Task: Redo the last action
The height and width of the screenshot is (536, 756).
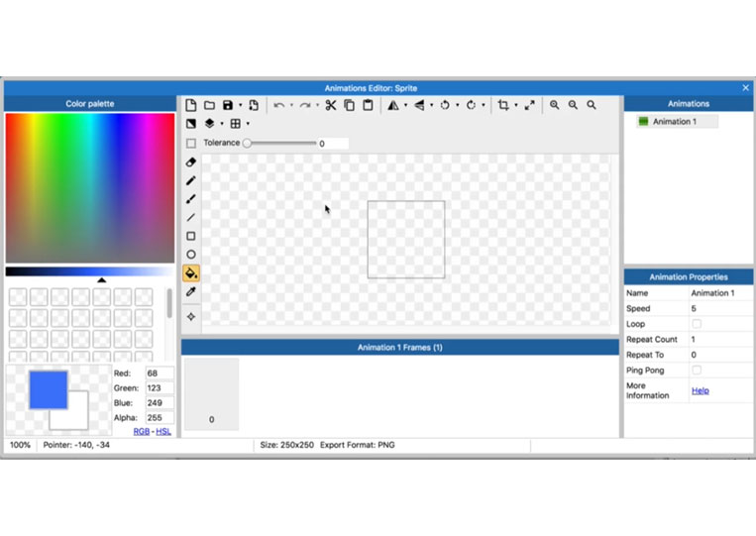Action: coord(305,105)
